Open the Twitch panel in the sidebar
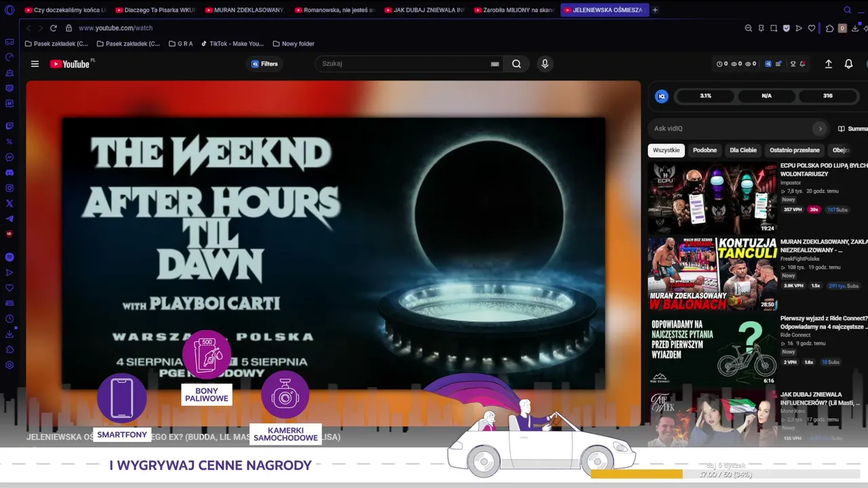 (x=9, y=126)
